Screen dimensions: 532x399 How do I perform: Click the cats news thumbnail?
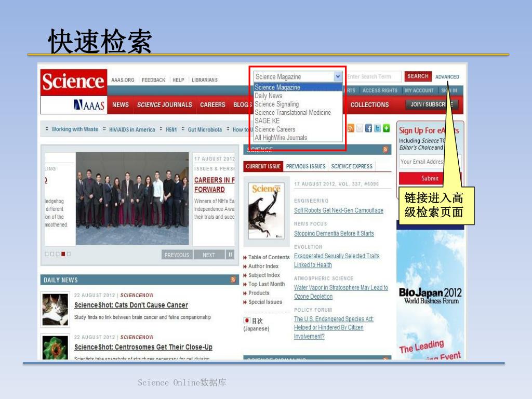click(55, 310)
